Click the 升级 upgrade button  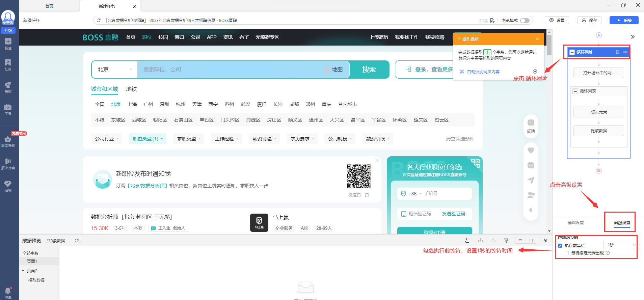(x=8, y=30)
